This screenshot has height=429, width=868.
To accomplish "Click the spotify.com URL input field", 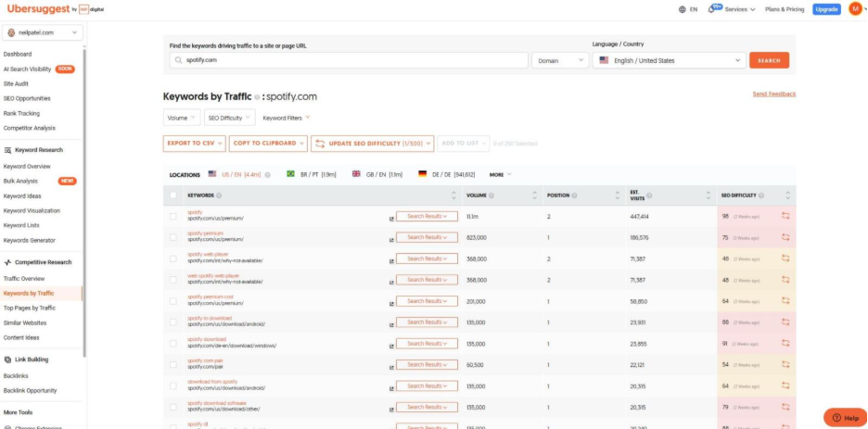I will (349, 60).
